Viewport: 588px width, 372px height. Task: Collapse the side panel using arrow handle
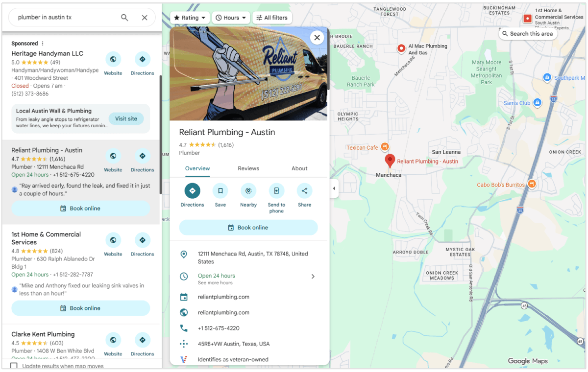[x=334, y=188]
